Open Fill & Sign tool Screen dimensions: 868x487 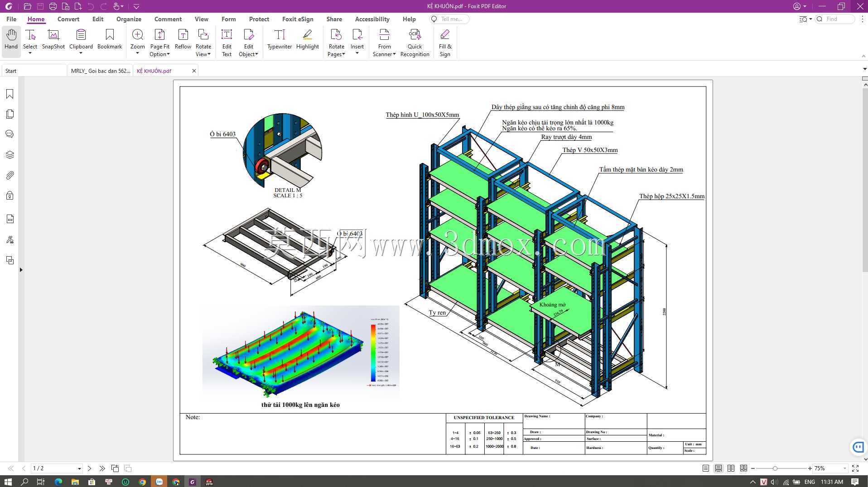[445, 43]
